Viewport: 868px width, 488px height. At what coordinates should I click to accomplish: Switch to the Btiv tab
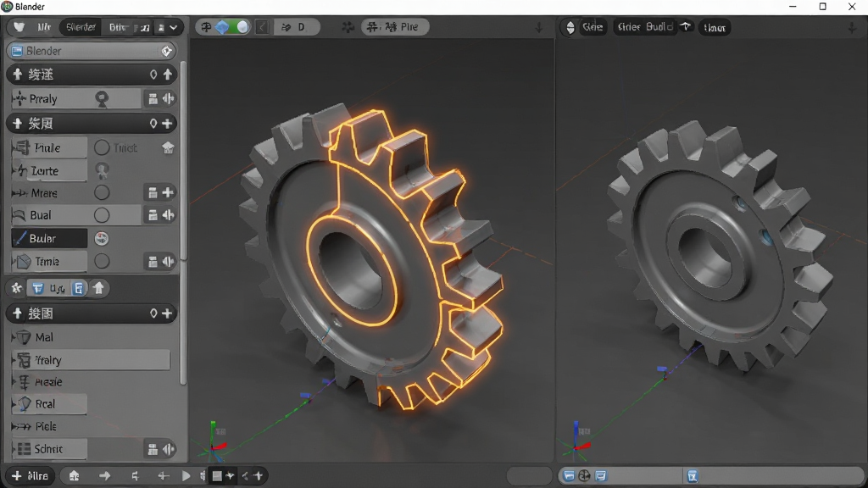(x=117, y=27)
